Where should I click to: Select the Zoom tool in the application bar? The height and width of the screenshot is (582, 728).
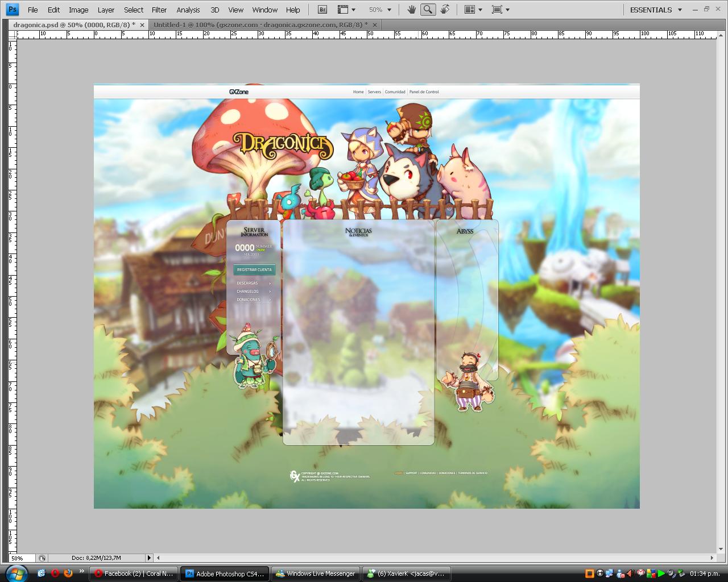428,10
